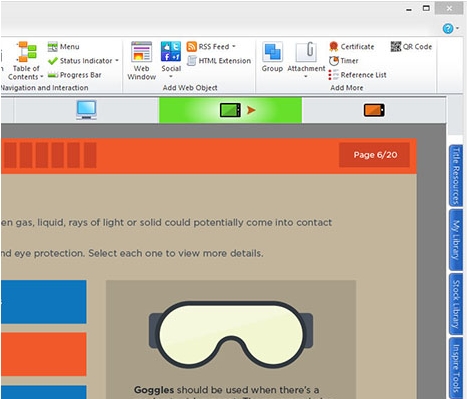Click the Group objects icon
467x399 pixels.
click(272, 57)
